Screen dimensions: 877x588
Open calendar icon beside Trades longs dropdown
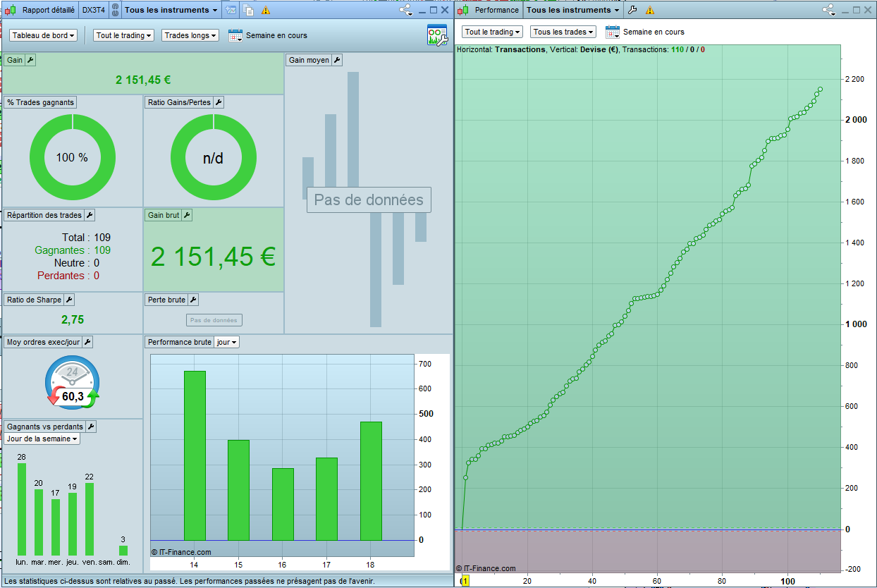click(x=235, y=35)
